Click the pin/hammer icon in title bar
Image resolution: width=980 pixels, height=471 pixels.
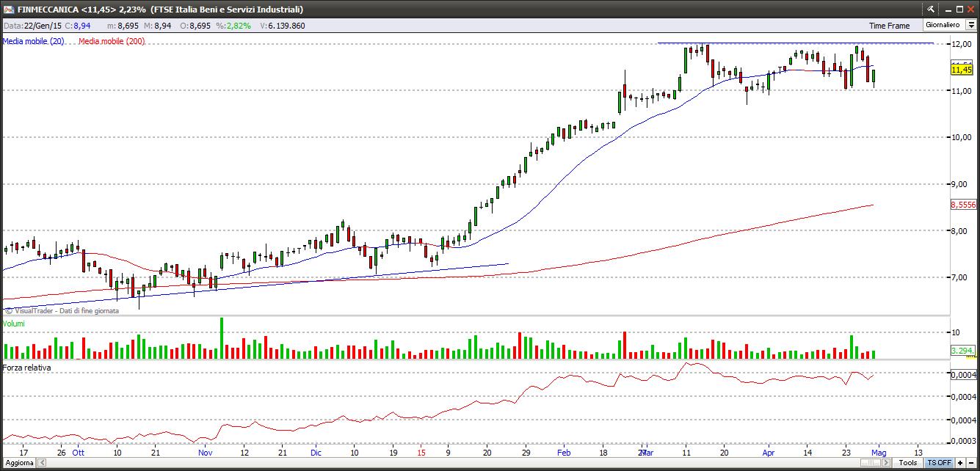click(x=931, y=9)
